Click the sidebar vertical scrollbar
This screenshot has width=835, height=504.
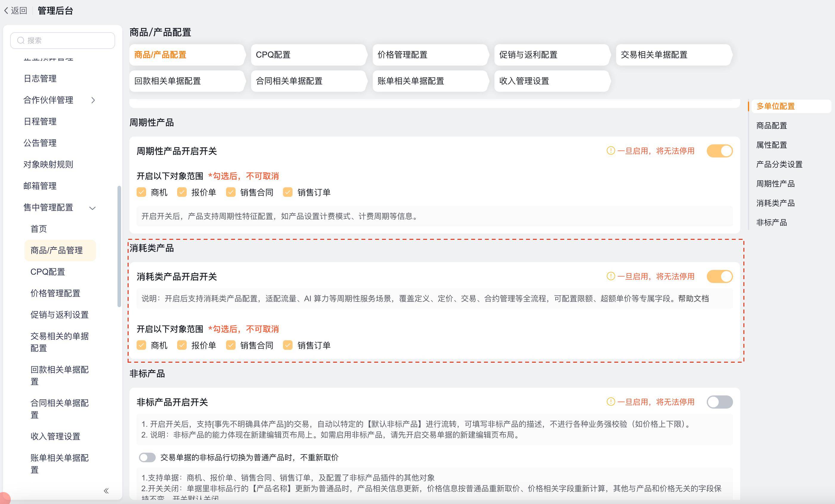(119, 246)
